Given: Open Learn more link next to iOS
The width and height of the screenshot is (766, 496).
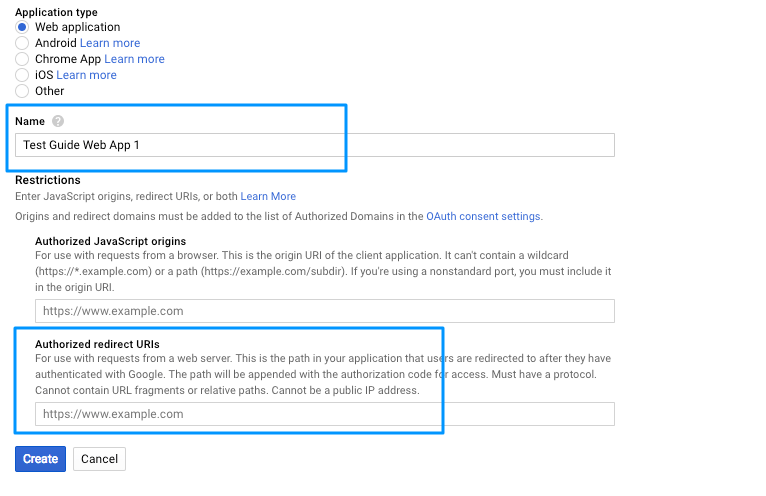Looking at the screenshot, I should (86, 75).
